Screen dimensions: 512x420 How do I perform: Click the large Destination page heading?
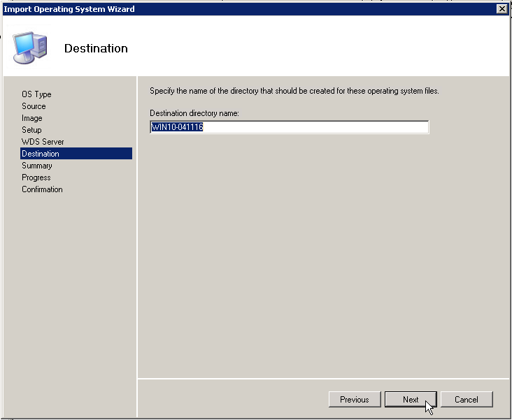point(96,48)
